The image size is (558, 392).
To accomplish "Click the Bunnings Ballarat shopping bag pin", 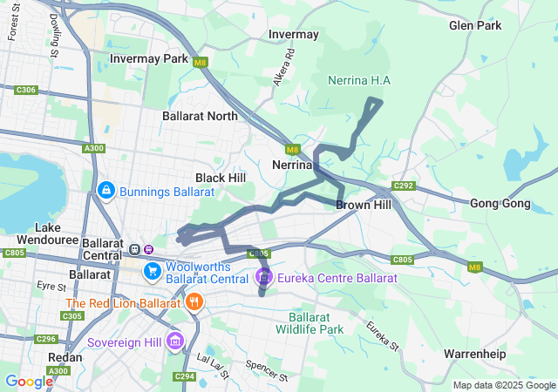I will [106, 191].
